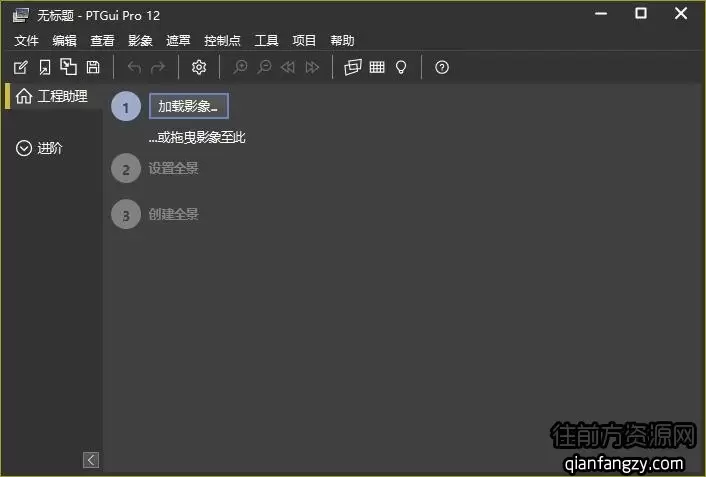This screenshot has height=477, width=706.
Task: Open the 遮罩 menu
Action: (178, 41)
